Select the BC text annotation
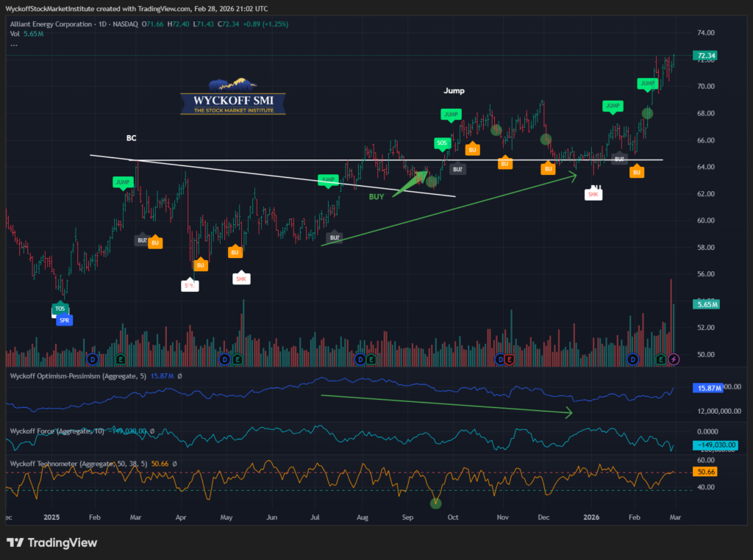Screen dimensions: 753x560 coord(131,137)
